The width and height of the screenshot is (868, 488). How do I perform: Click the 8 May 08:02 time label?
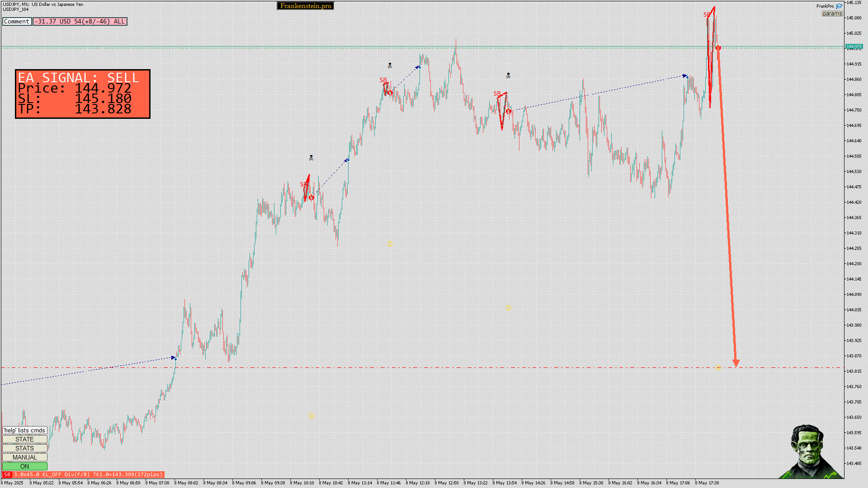186,483
